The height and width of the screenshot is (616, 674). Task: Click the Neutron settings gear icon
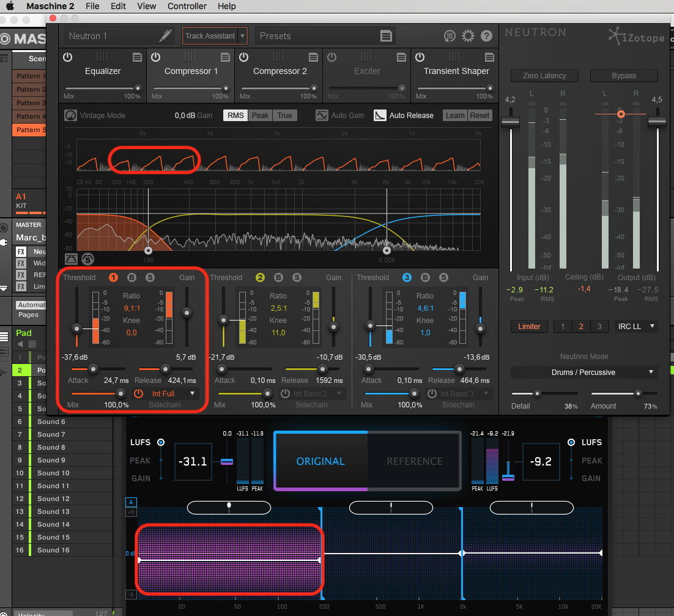pos(468,36)
